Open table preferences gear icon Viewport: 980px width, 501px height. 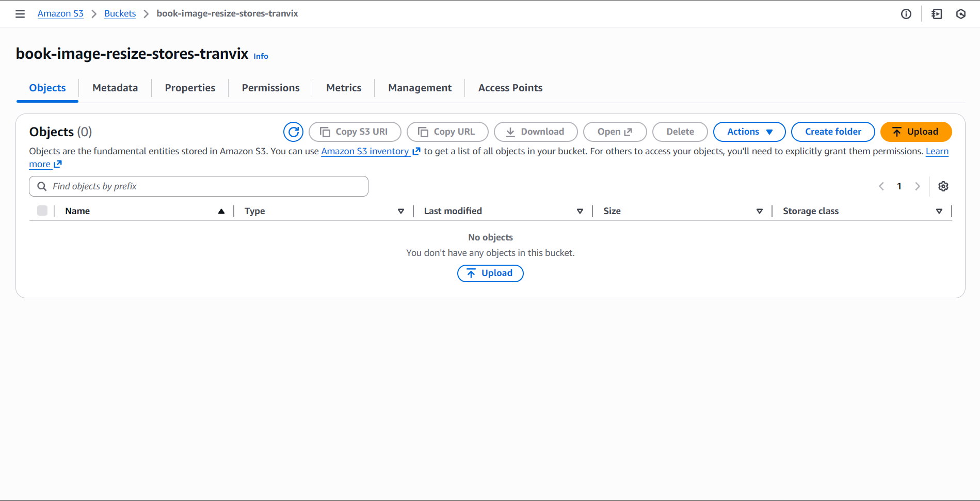click(x=943, y=186)
